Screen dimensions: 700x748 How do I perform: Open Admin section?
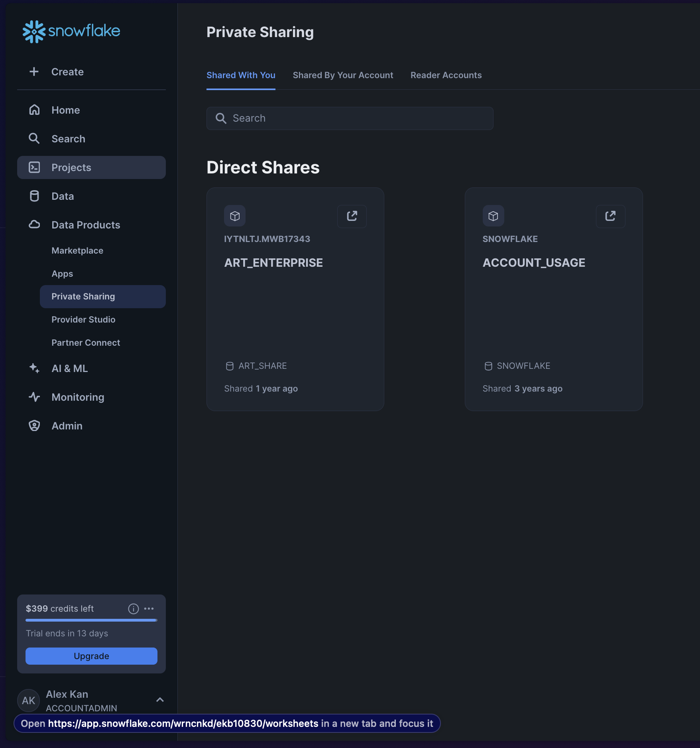pyautogui.click(x=91, y=426)
